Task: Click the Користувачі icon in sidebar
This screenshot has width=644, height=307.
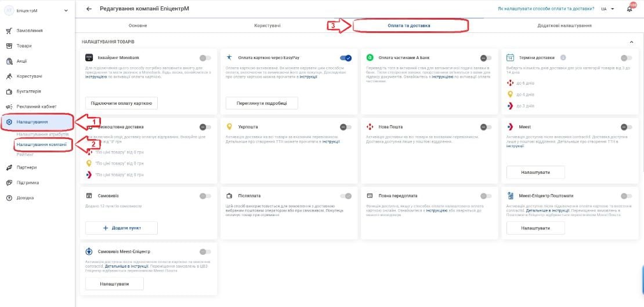Action: 9,76
